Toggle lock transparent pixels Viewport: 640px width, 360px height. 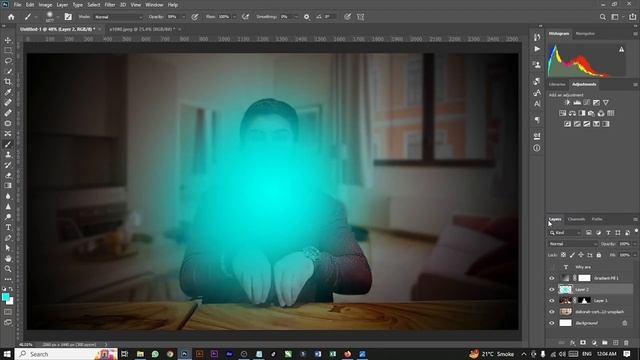tap(563, 255)
